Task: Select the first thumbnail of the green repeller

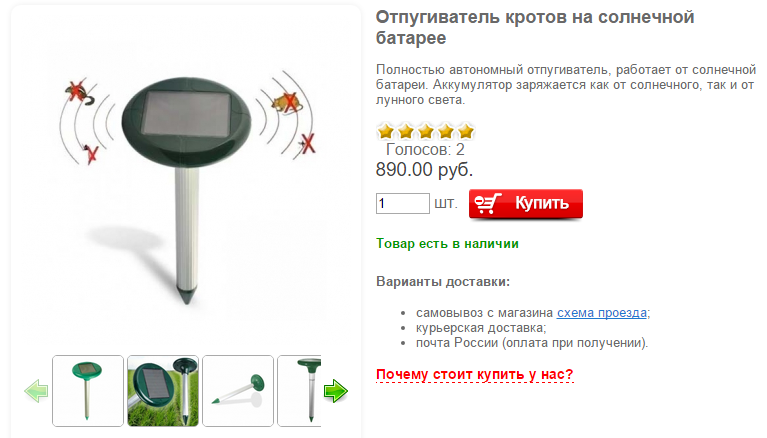Action: point(88,391)
